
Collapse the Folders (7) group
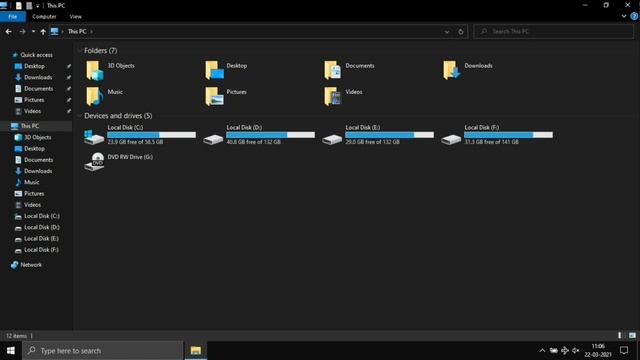(x=80, y=51)
